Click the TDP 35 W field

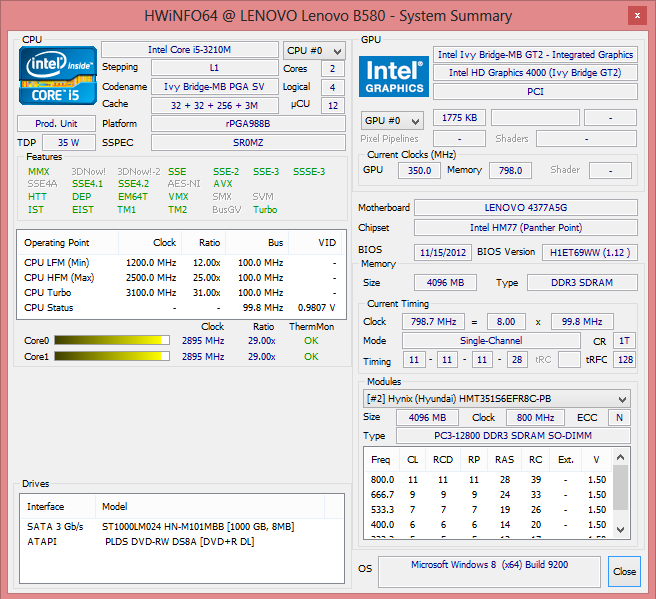pos(69,143)
